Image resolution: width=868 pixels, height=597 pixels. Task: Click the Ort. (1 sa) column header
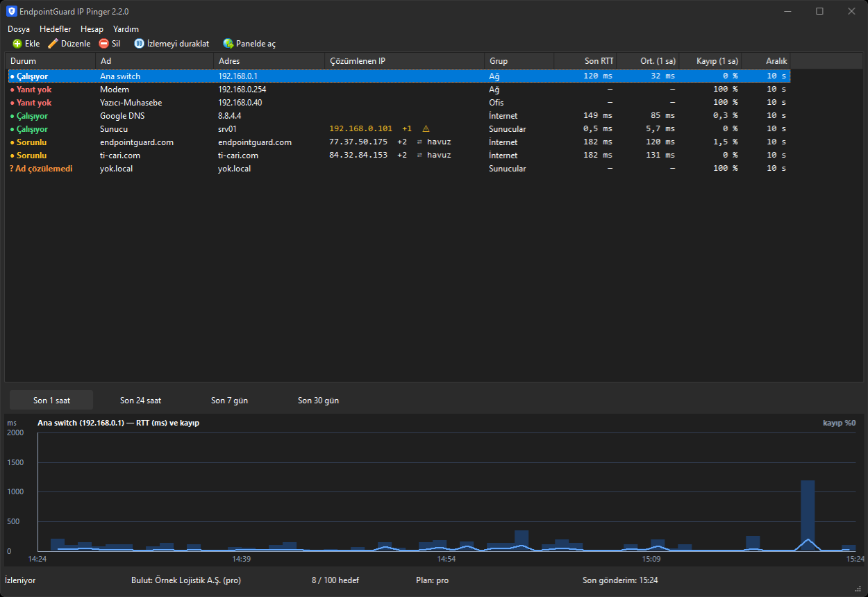point(648,61)
